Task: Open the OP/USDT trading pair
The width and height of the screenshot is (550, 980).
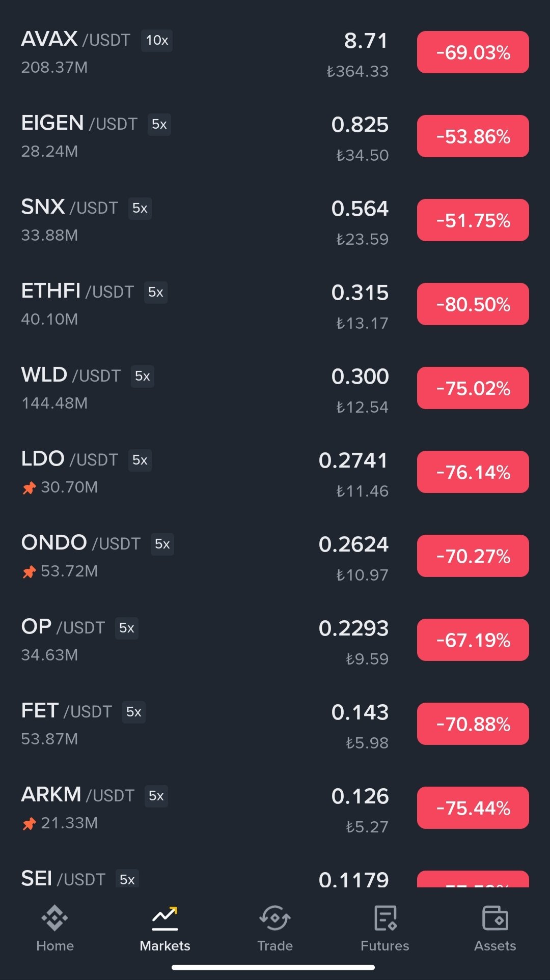Action: 63,627
